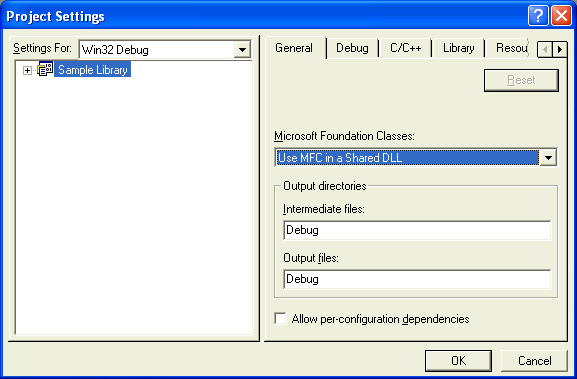Viewport: 577px width, 379px height.
Task: Switch to the Debug tab
Action: [x=352, y=48]
